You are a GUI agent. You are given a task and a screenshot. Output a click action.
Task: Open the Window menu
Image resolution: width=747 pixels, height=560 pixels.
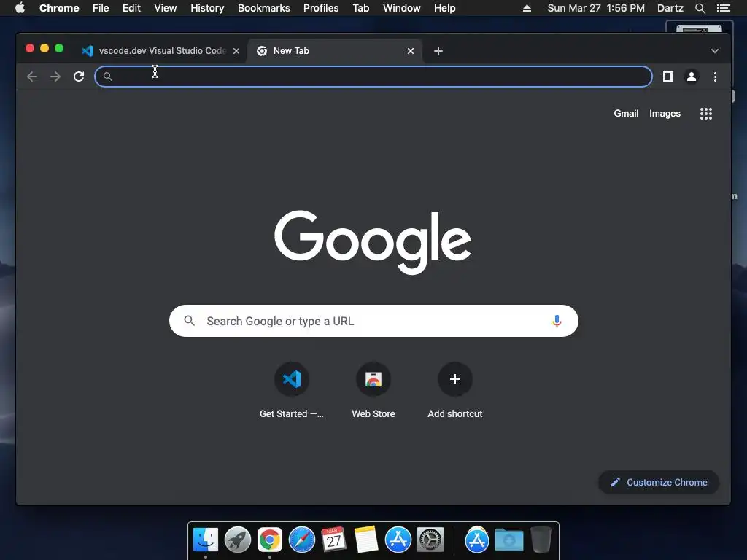click(x=402, y=8)
